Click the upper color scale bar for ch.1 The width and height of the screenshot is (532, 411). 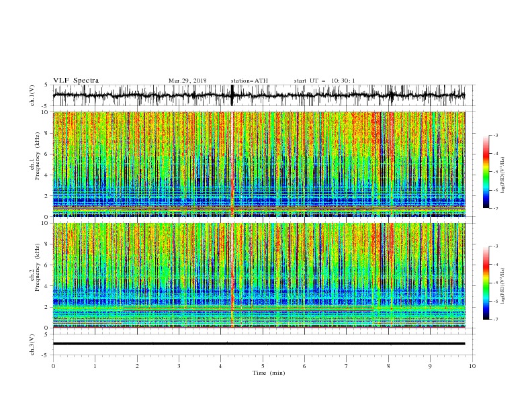tap(486, 172)
